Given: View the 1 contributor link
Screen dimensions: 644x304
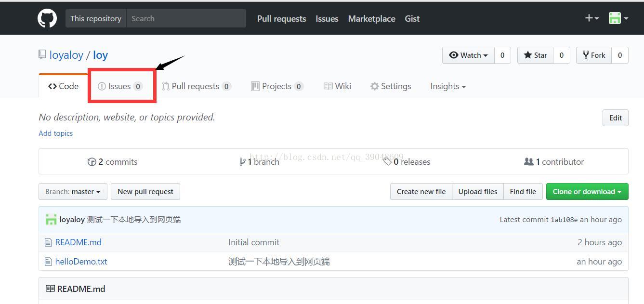Looking at the screenshot, I should coord(554,162).
